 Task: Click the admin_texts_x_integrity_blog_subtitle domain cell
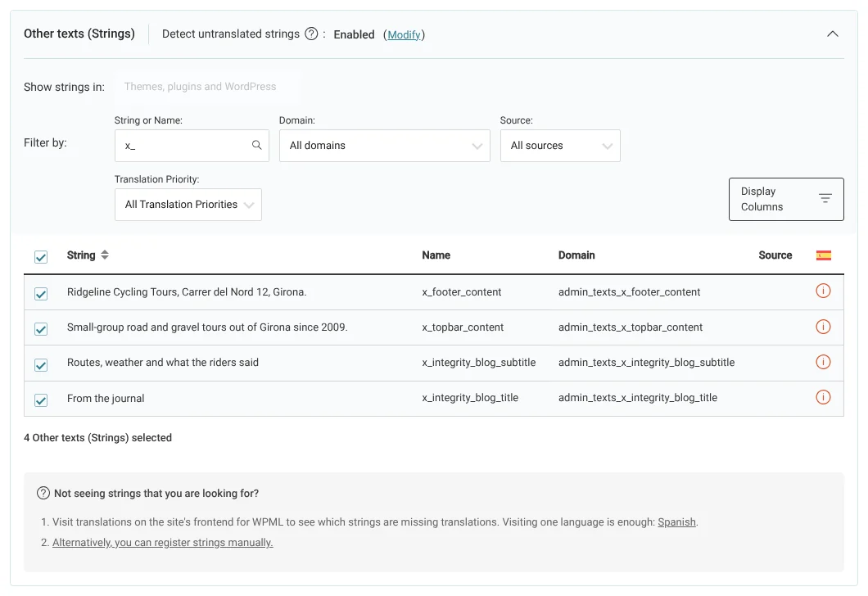647,363
